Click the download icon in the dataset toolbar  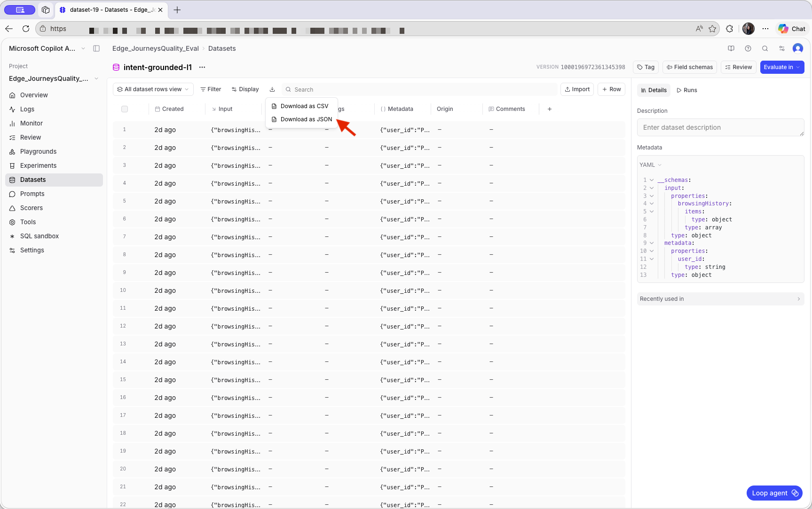click(272, 89)
